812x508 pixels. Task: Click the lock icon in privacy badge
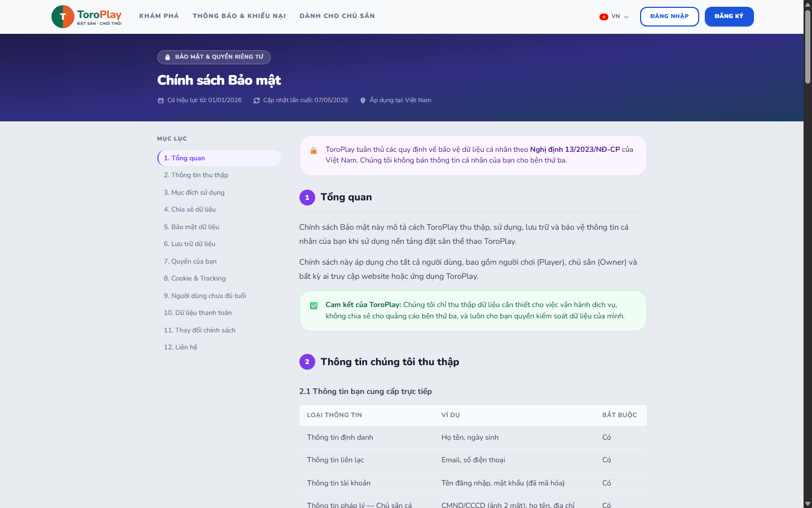[x=167, y=57]
